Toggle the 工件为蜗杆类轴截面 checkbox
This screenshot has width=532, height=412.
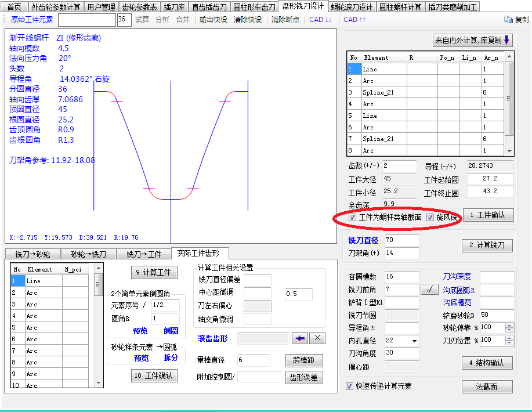tap(353, 218)
